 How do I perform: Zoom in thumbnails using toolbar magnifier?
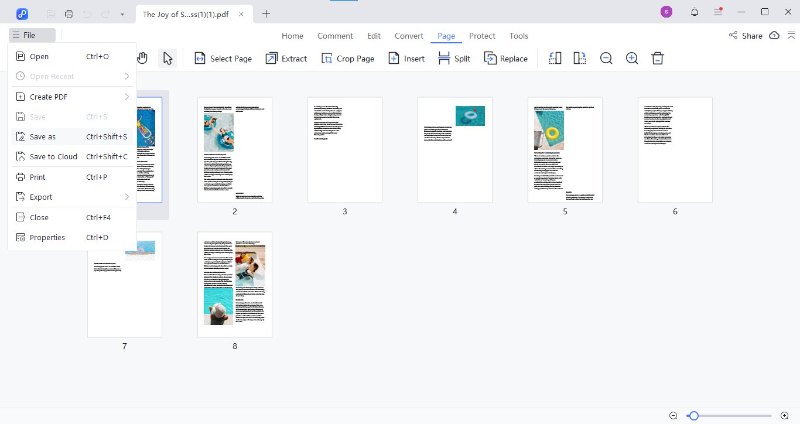coord(632,58)
